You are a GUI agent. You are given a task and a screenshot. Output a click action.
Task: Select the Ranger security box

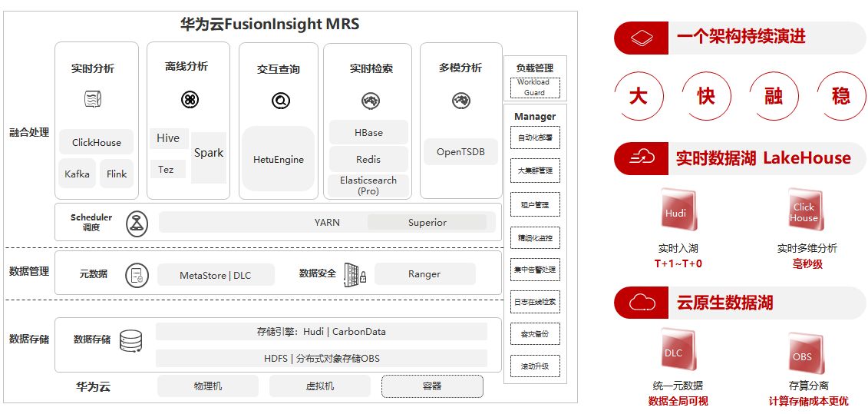(424, 273)
